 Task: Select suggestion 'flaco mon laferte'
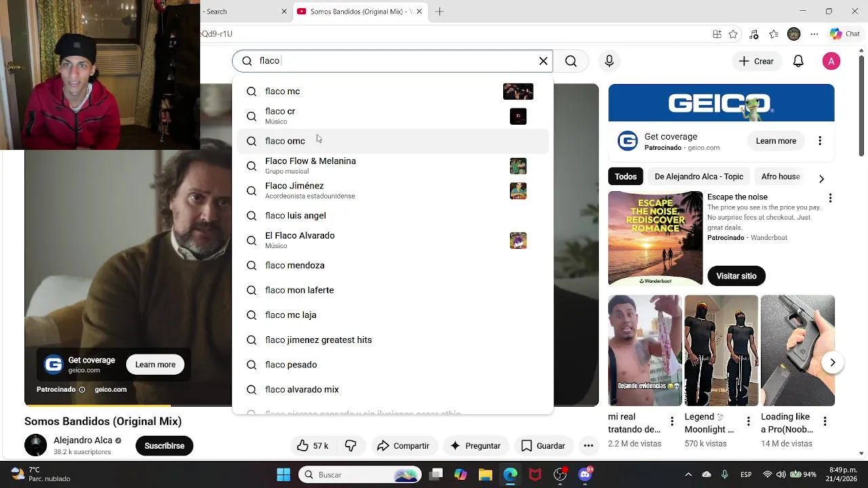coord(393,290)
